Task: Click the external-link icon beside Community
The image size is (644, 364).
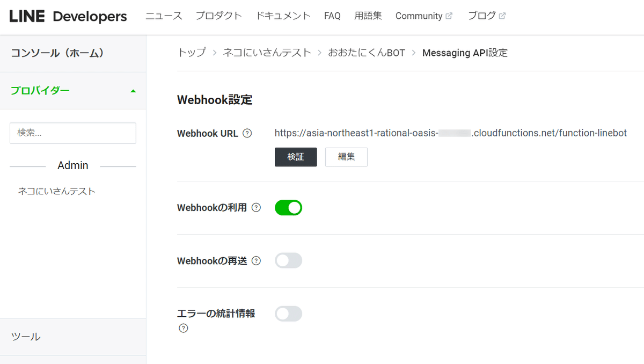Action: (x=449, y=16)
